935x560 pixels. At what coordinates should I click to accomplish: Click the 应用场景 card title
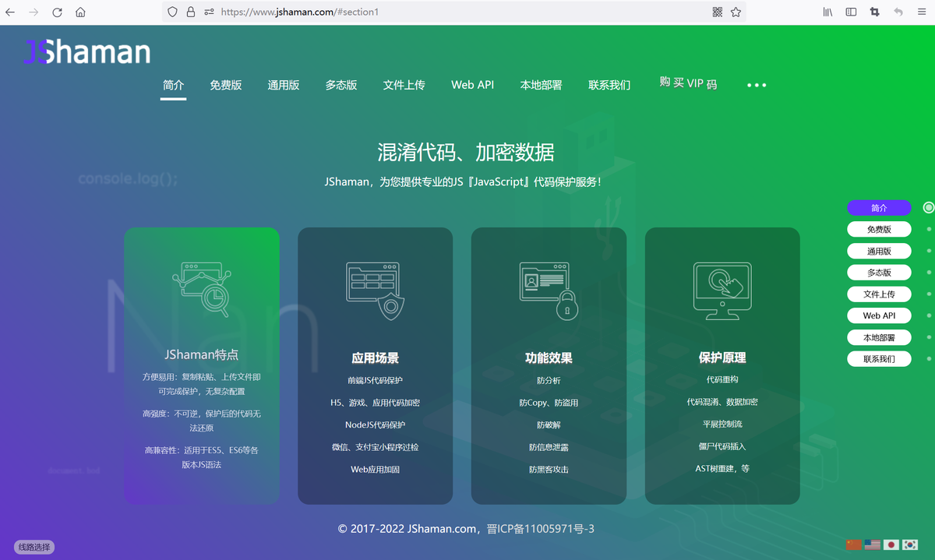coord(375,358)
